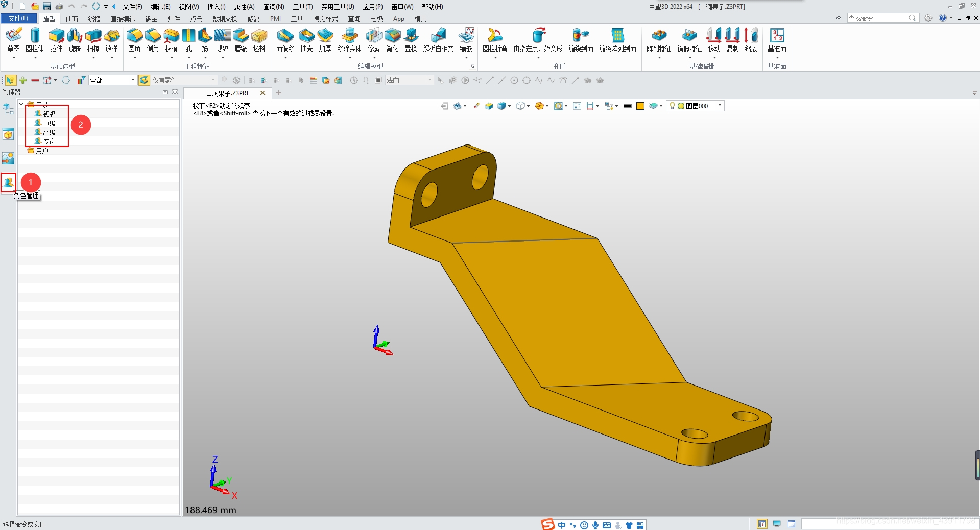Select the 镜像特征 mirror feature tool
Viewport: 980px width, 530px height.
689,40
